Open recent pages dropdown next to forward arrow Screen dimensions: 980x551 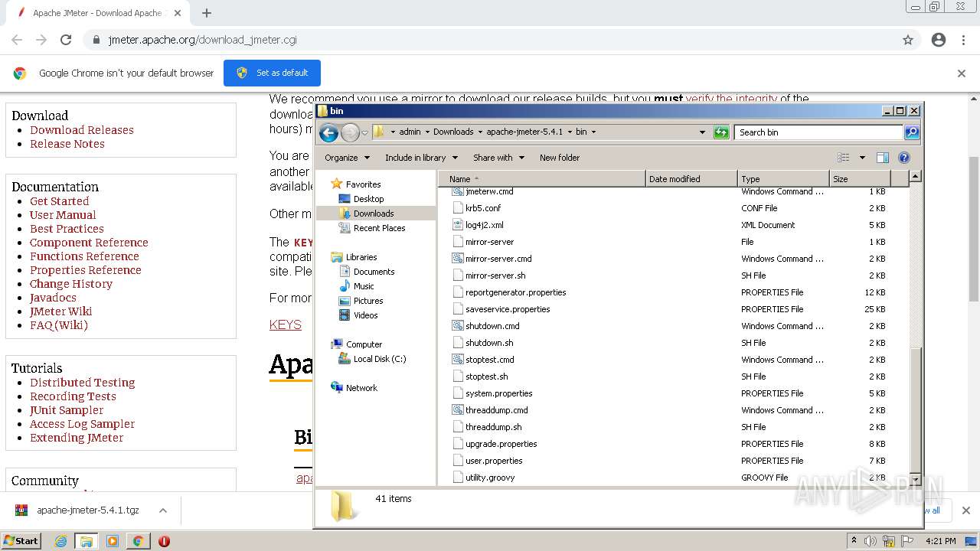click(x=365, y=132)
